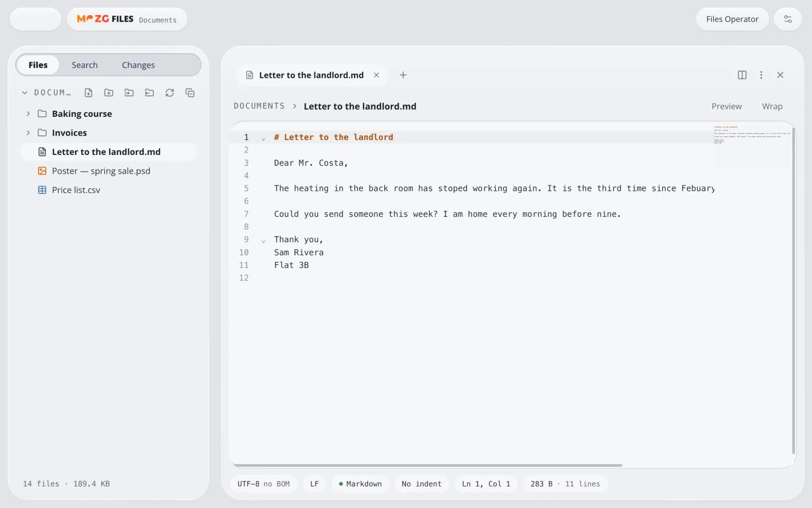Switch to the Search tab
Viewport: 812px width, 508px height.
point(84,65)
